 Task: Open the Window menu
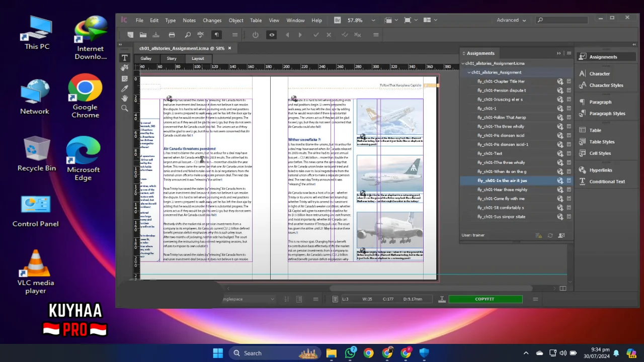295,20
